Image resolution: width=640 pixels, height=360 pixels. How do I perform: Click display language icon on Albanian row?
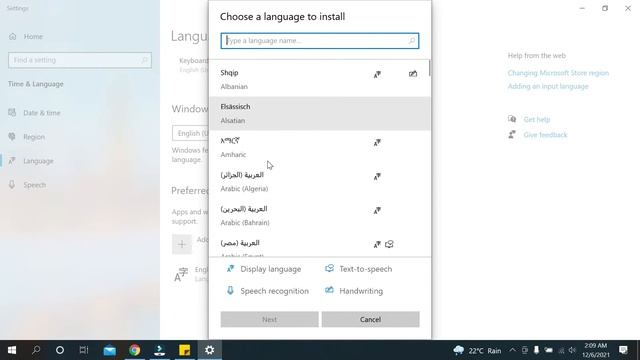[x=377, y=74]
